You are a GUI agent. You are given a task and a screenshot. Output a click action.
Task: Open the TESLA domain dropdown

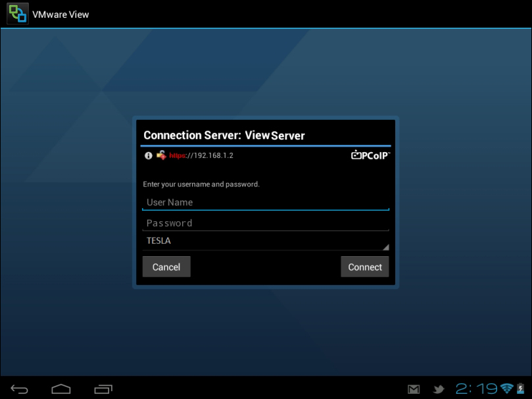coord(266,241)
